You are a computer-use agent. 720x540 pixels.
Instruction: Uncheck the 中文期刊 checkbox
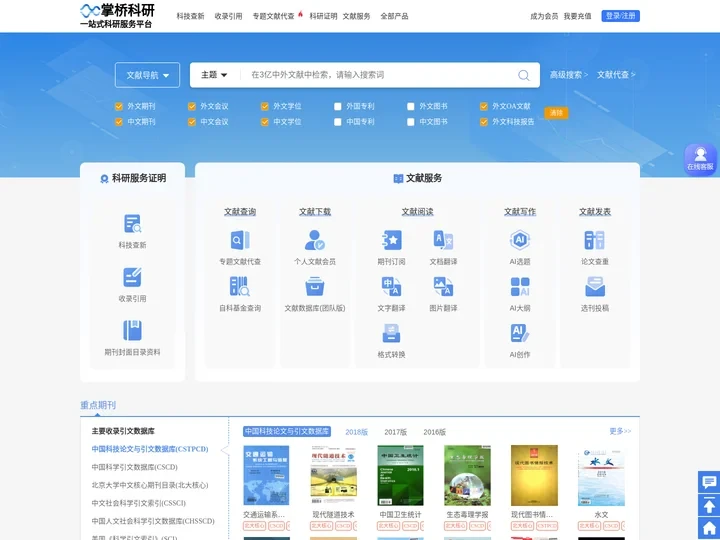pyautogui.click(x=119, y=122)
